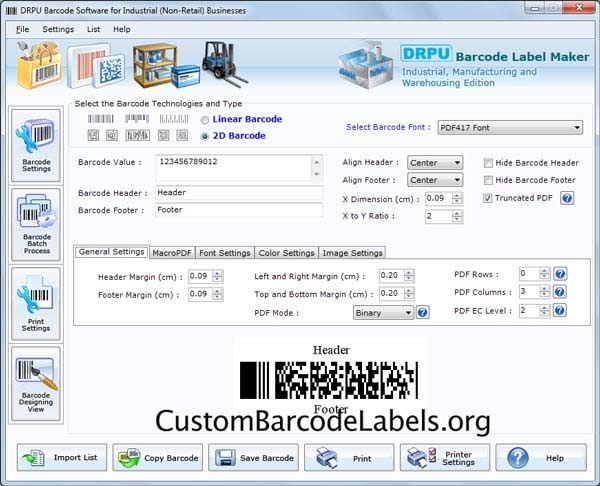Adjust the PDF EC Level spinner
Image resolution: width=600 pixels, height=486 pixels.
(544, 310)
